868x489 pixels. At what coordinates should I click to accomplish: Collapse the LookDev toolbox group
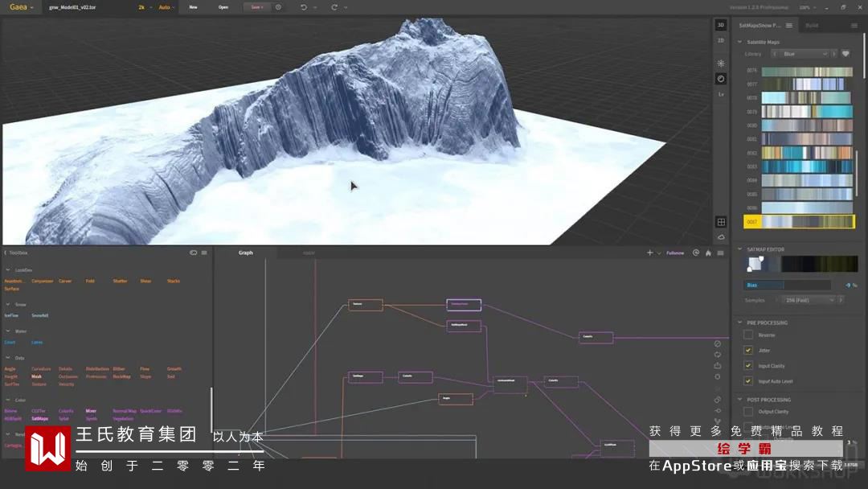pos(8,269)
